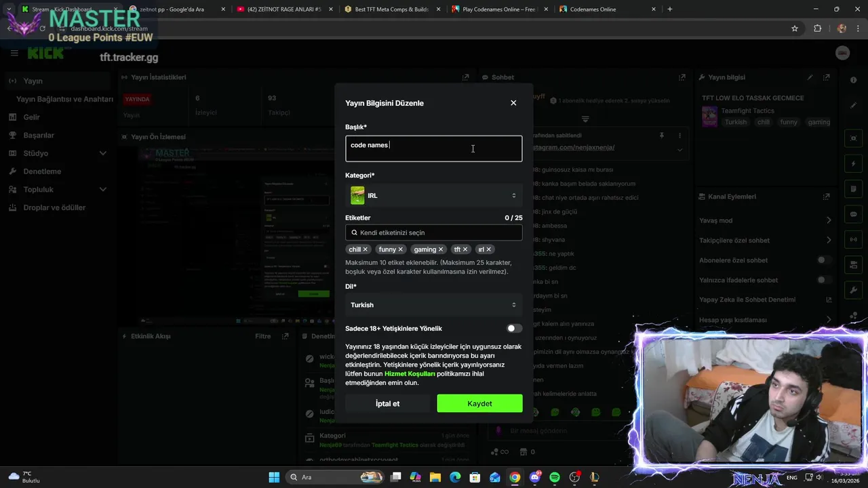Pop out the Sohbet chat panel
The image size is (868, 488).
tap(682, 77)
